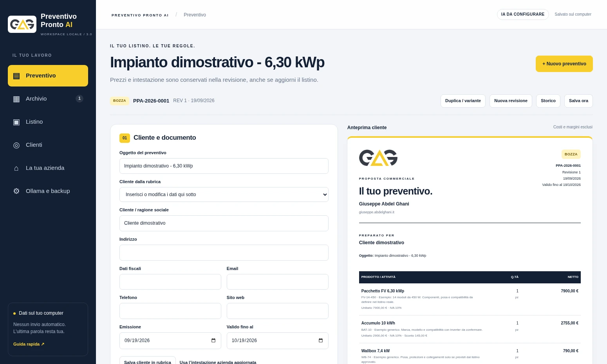This screenshot has width=607, height=364.
Task: Click IA da configurare pill
Action: coord(523,14)
